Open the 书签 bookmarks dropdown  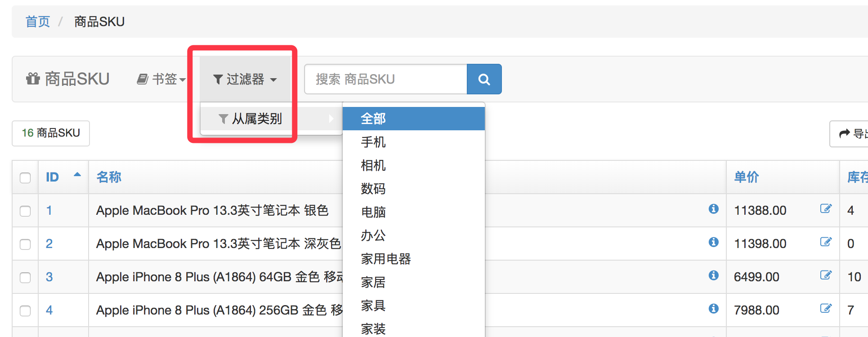pos(161,79)
